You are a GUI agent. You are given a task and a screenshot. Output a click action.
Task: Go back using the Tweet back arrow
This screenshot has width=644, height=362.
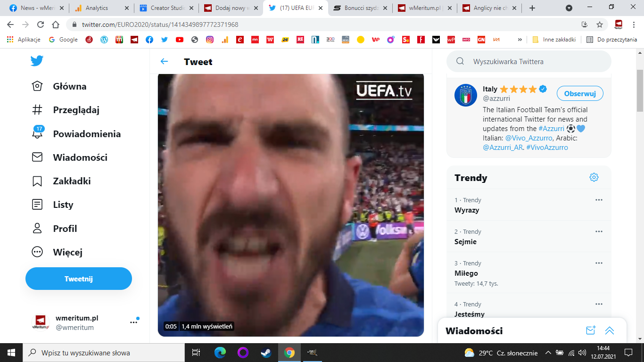point(164,62)
